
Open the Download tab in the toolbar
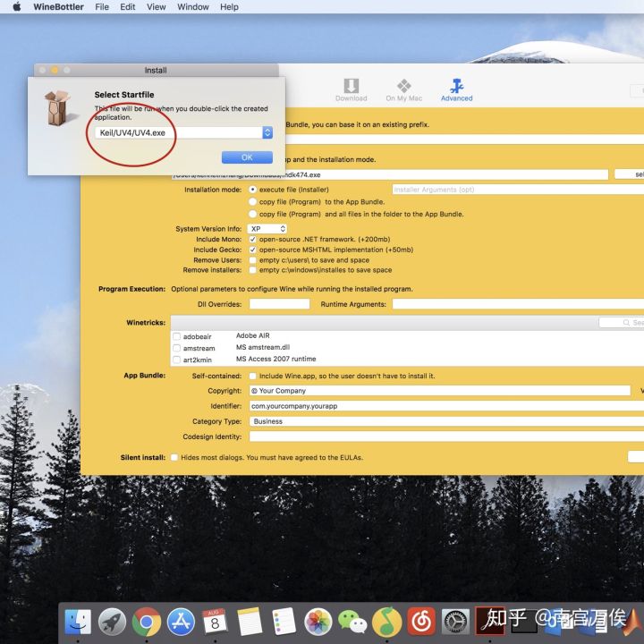point(351,90)
